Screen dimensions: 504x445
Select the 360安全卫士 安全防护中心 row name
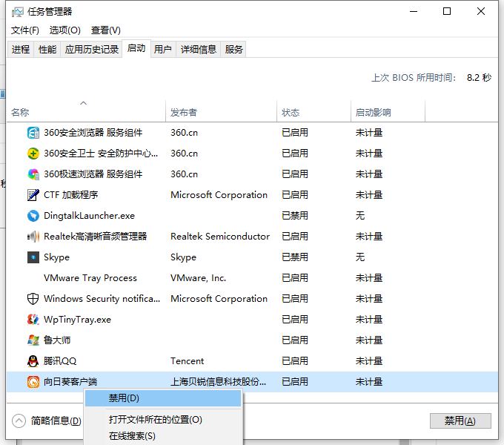[x=101, y=154]
